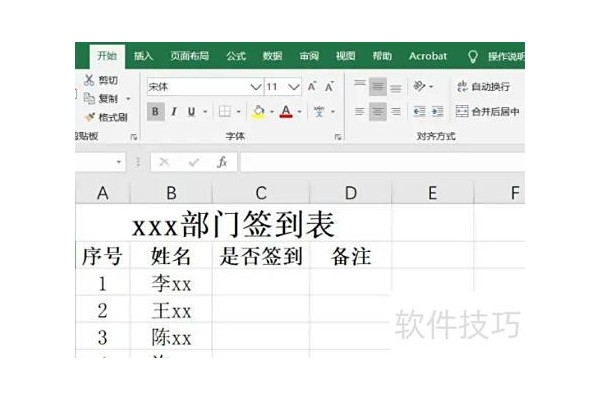Open the 帮助 Help tab
Viewport: 600px width, 400px height.
tap(383, 56)
